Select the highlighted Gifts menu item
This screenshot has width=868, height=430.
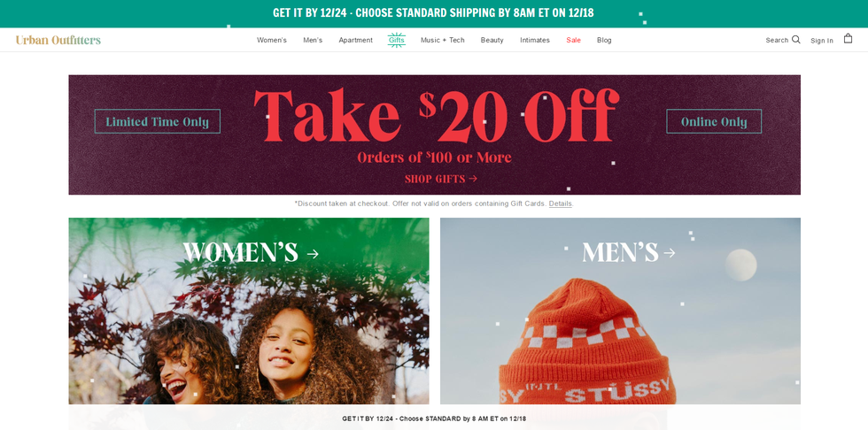click(397, 40)
